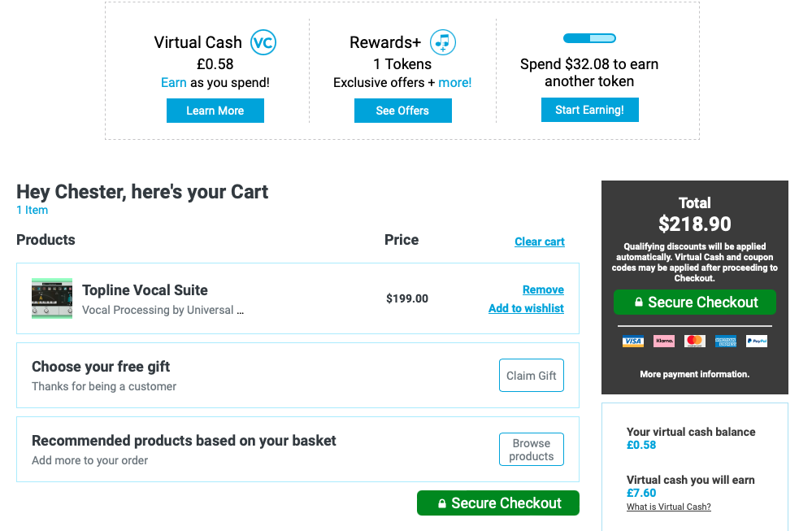812x531 pixels.
Task: Add Topline Vocal Suite to wishlist
Action: pyautogui.click(x=526, y=308)
